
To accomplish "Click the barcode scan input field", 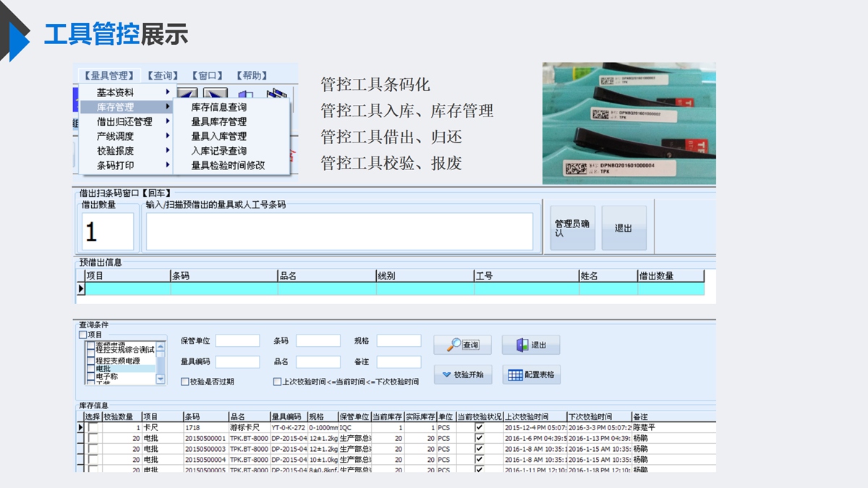I will [339, 231].
